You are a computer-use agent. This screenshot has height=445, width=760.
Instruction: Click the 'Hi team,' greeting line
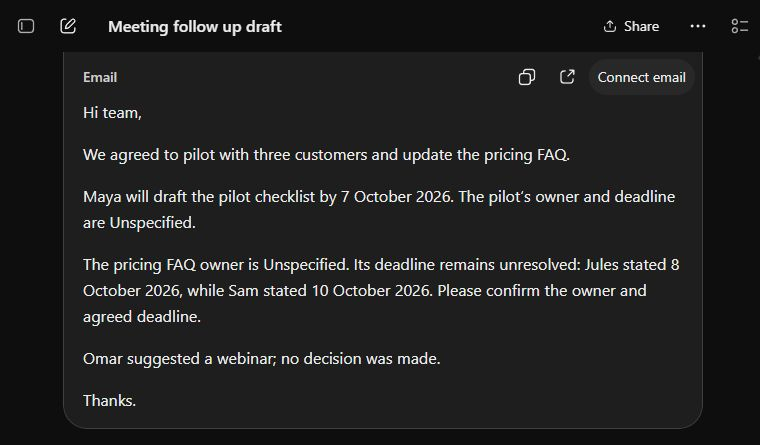tap(112, 113)
